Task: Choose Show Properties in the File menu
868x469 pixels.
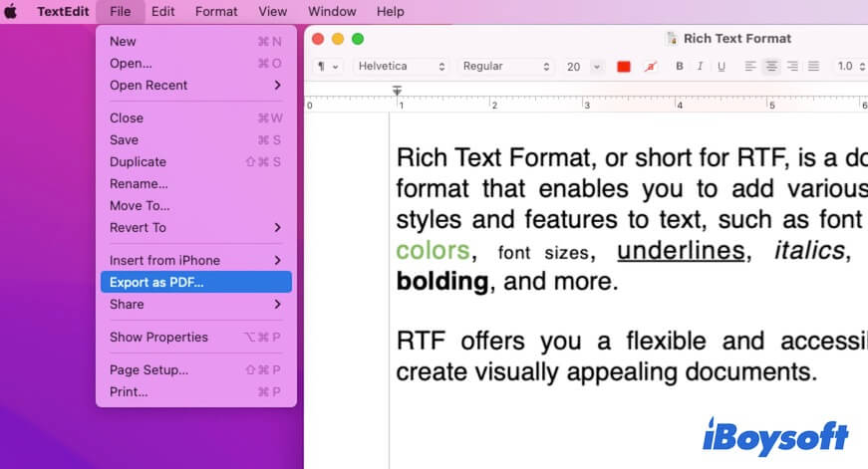Action: pos(196,337)
